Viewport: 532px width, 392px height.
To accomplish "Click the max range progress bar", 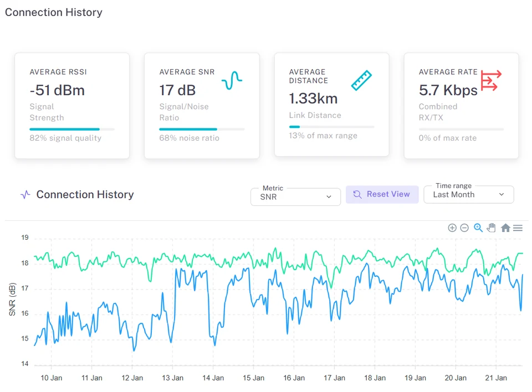I will coord(331,127).
